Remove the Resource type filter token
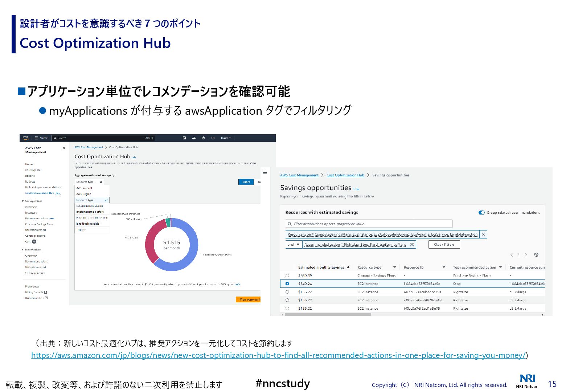 pos(483,234)
